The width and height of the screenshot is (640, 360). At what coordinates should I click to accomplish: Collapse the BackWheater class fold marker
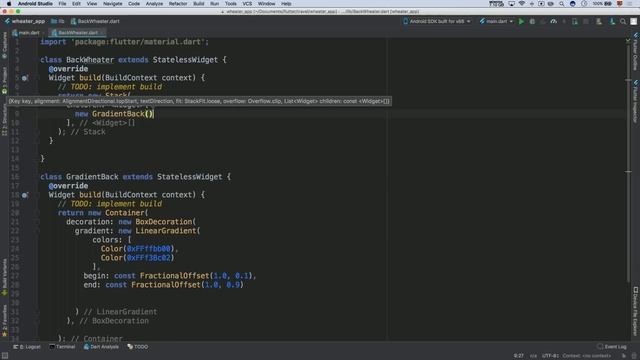37,60
